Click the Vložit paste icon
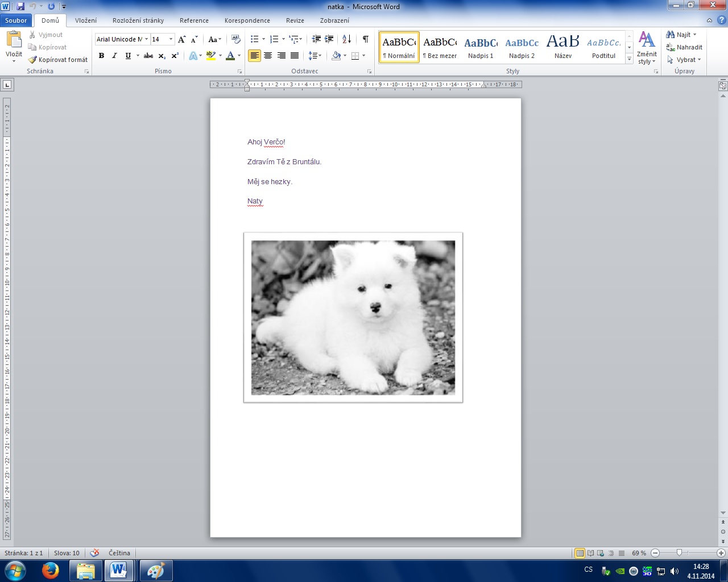 point(14,40)
